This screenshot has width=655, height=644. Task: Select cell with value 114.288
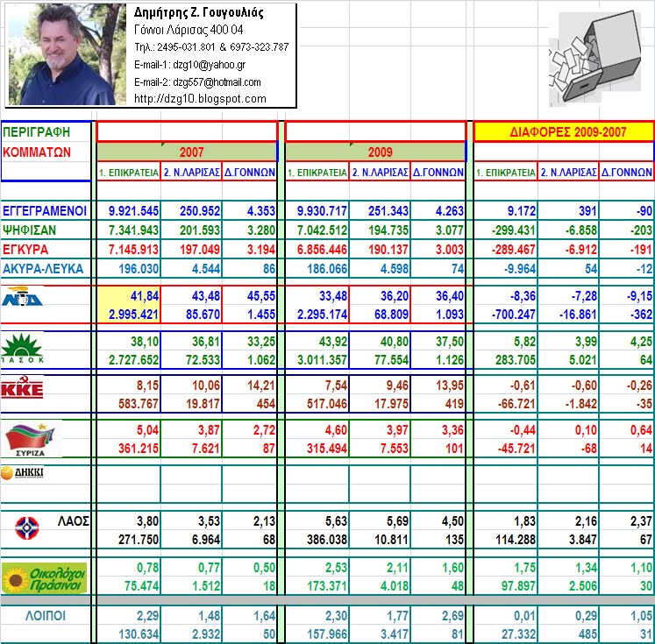[x=506, y=540]
